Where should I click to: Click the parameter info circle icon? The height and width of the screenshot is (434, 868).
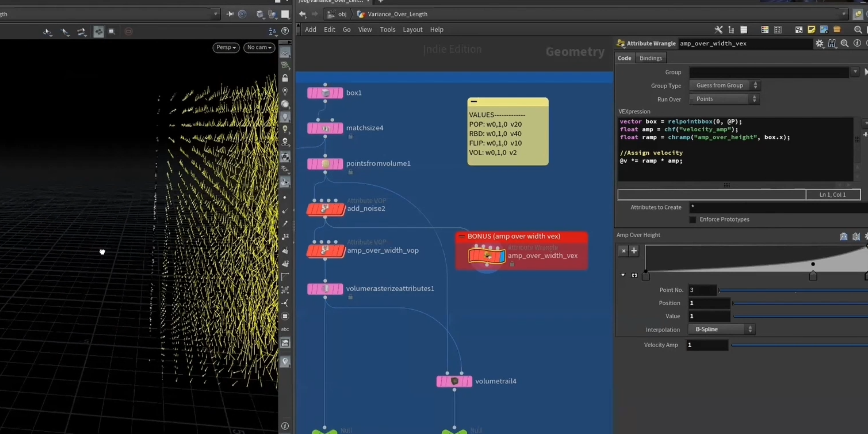point(857,43)
